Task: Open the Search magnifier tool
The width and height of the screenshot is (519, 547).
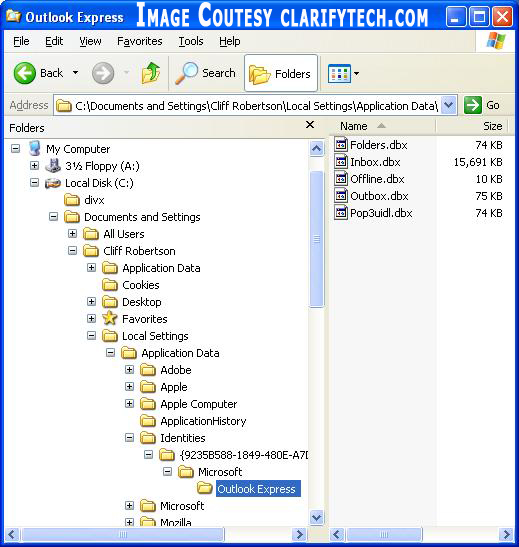Action: (186, 73)
